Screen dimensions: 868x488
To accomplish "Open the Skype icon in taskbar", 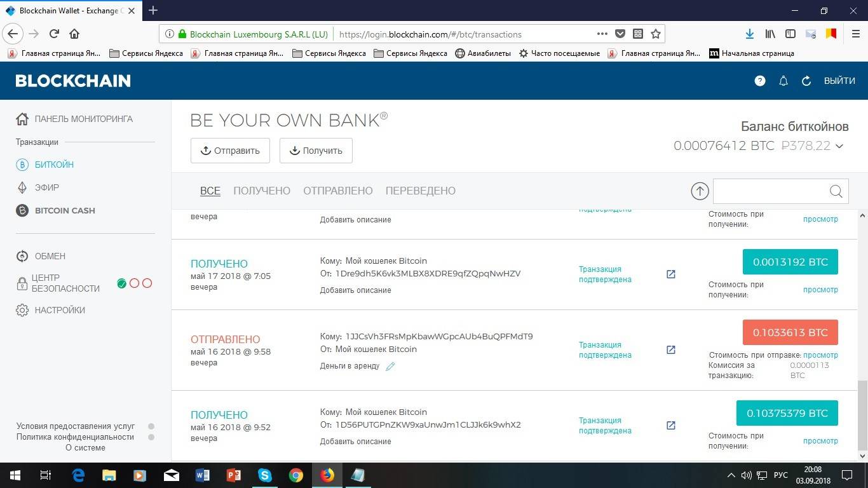I will coord(264,475).
